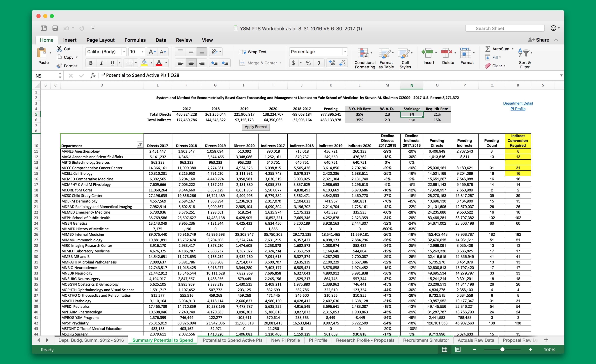596x364 pixels.
Task: Apply comma style number format
Action: click(x=319, y=63)
